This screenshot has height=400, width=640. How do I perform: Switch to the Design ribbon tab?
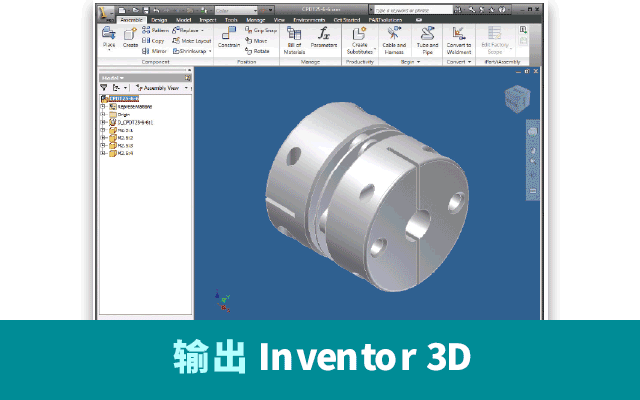[159, 20]
